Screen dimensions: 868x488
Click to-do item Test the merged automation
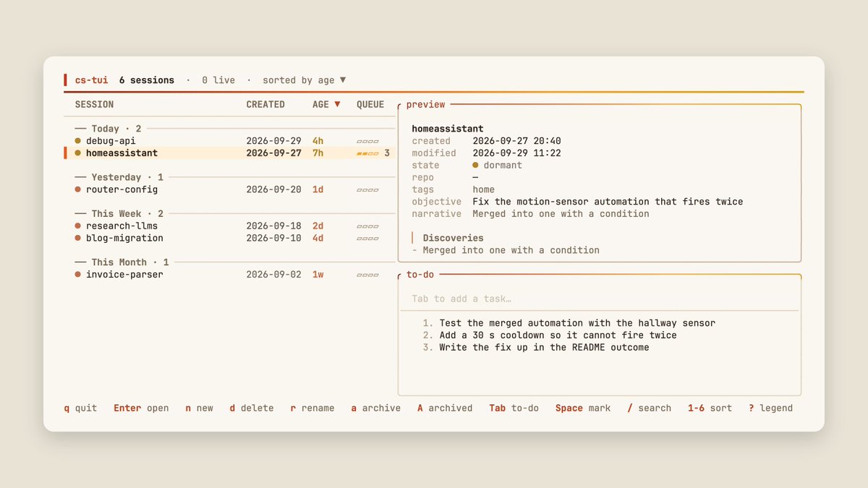pyautogui.click(x=569, y=323)
